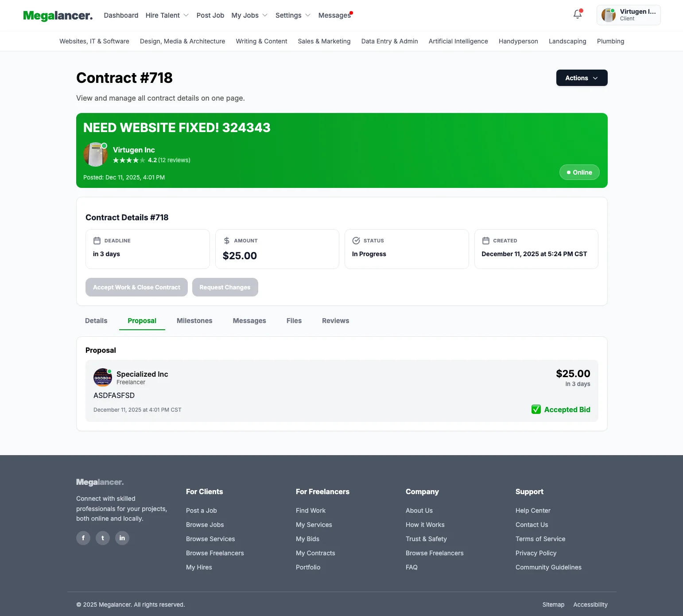Open the Virtugen client profile menu
This screenshot has height=616, width=683.
(629, 15)
